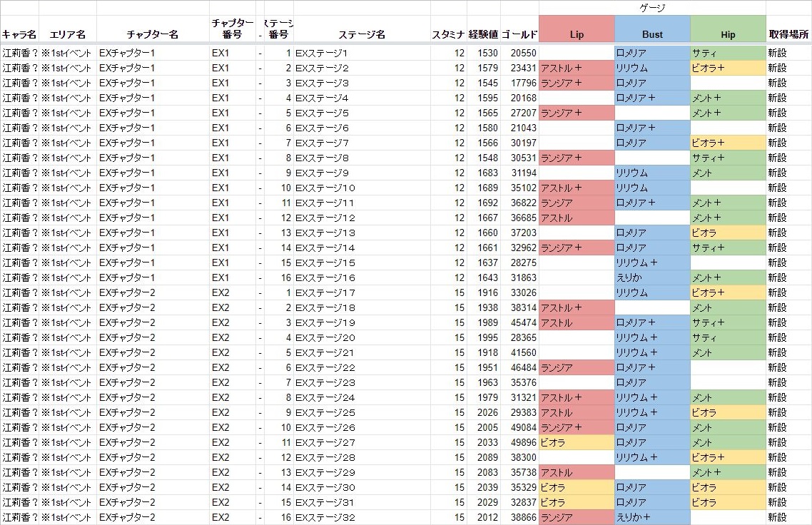Select the Bust column header
This screenshot has width=812, height=525.
point(652,34)
